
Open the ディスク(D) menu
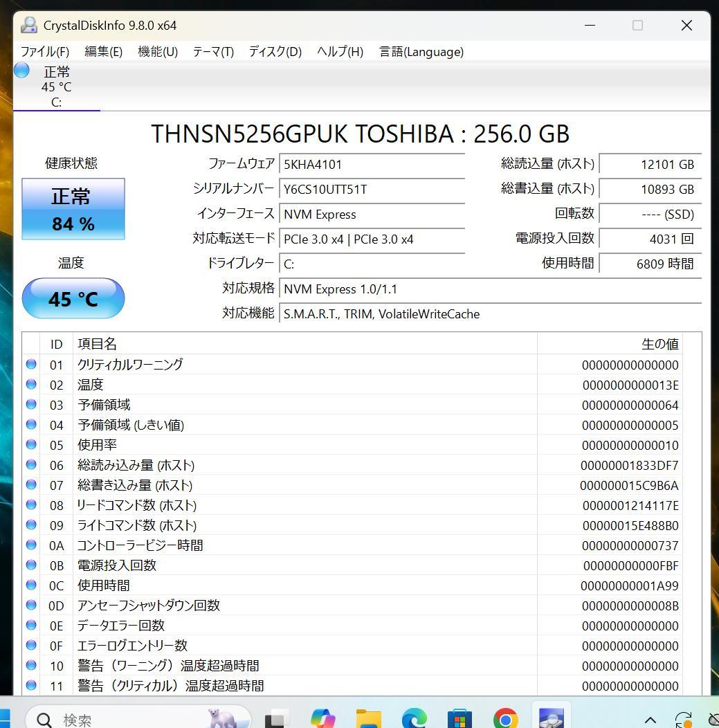tap(274, 51)
